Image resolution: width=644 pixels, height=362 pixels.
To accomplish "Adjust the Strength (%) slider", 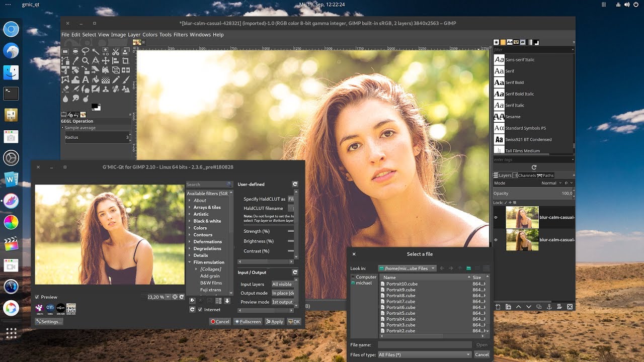I will (x=291, y=231).
